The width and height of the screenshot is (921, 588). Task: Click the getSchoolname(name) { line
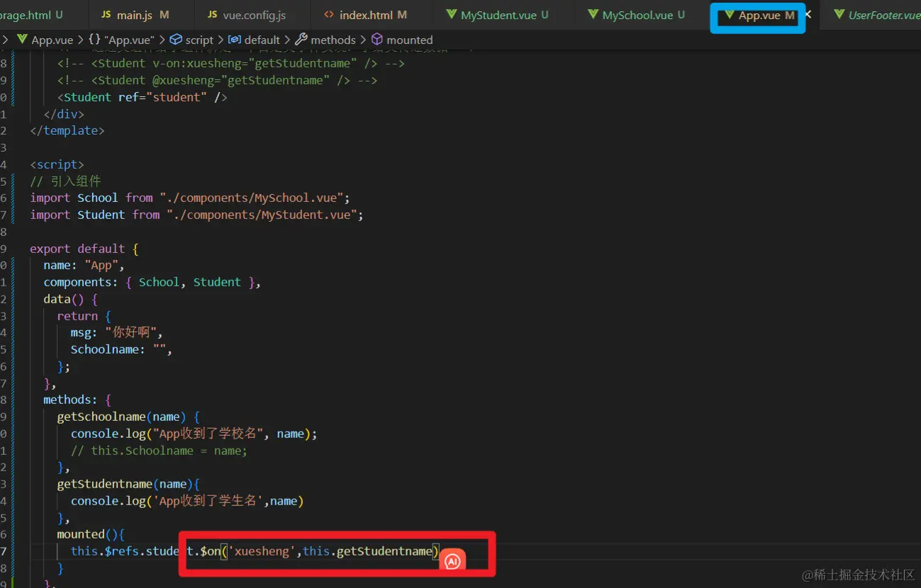point(128,417)
